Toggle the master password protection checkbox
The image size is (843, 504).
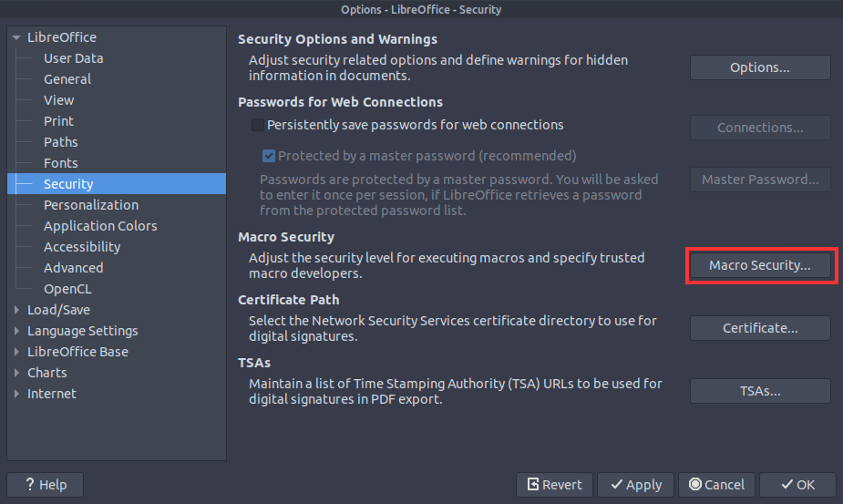tap(268, 156)
